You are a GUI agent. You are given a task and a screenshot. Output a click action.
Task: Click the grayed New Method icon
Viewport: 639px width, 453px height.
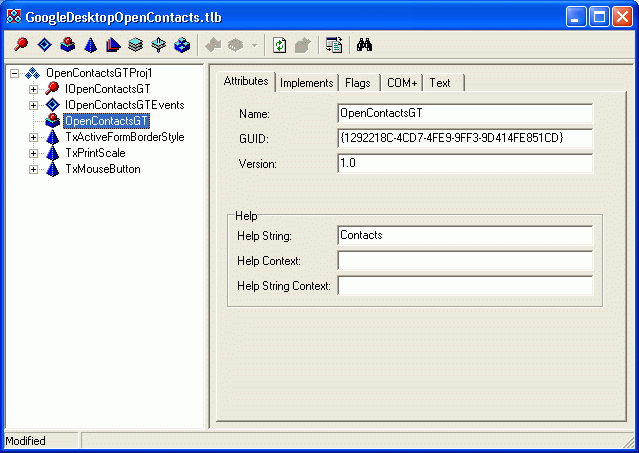point(213,45)
